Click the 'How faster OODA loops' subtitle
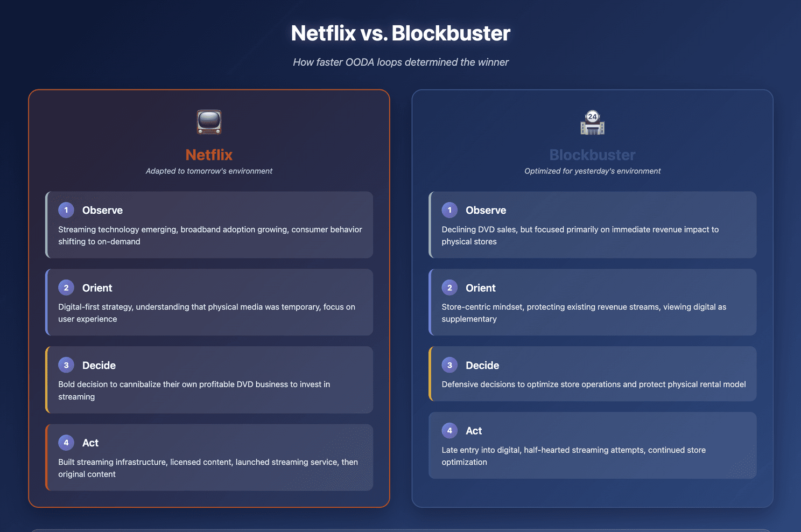The height and width of the screenshot is (532, 801). click(x=400, y=62)
